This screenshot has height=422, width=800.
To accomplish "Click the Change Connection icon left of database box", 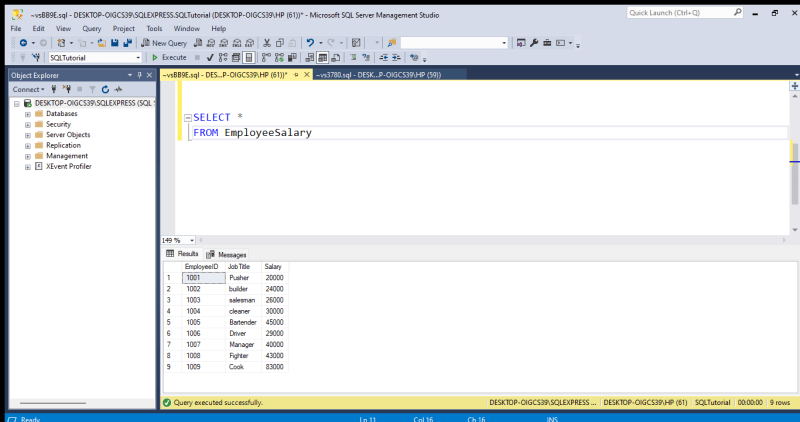I will point(36,58).
